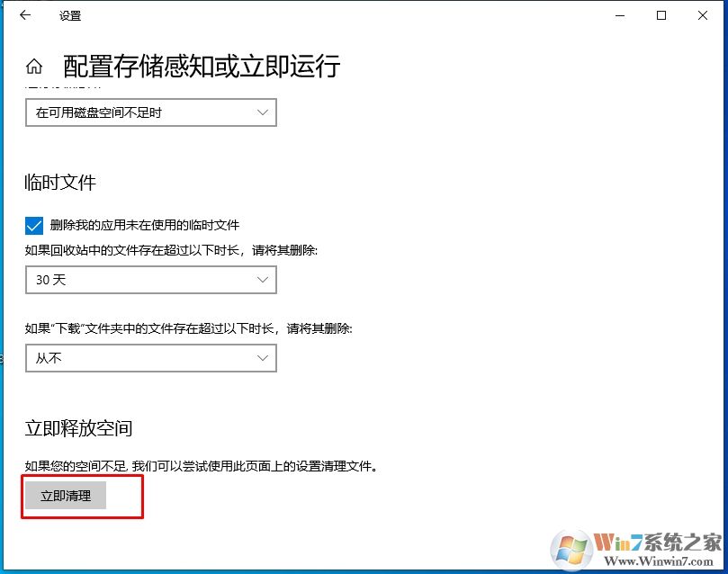Expand the chevron on the 30 天 dropdown
728x574 pixels.
[x=264, y=280]
